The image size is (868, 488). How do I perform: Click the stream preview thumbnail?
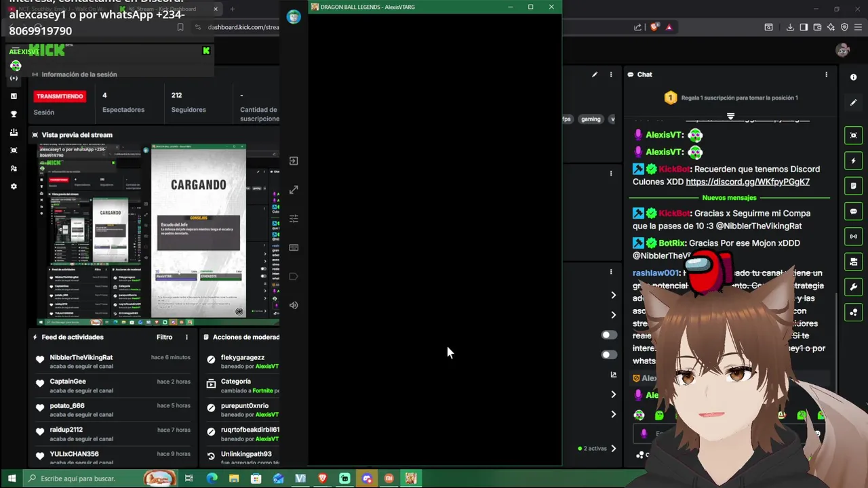click(x=158, y=235)
